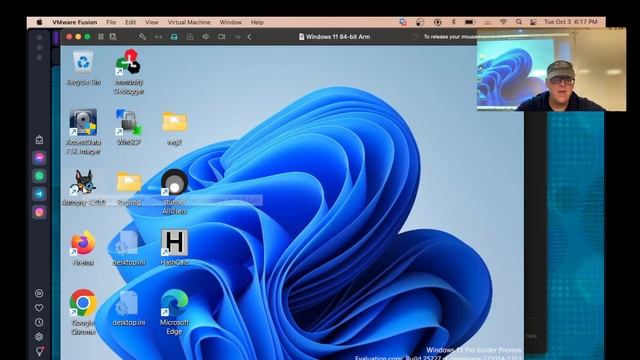Collapse device icons with the chevron arrow

[249, 37]
